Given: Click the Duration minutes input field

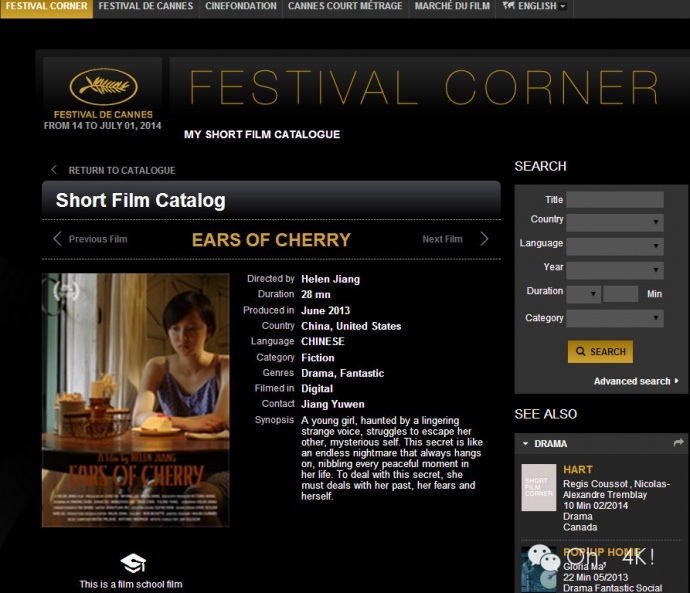Looking at the screenshot, I should (620, 294).
